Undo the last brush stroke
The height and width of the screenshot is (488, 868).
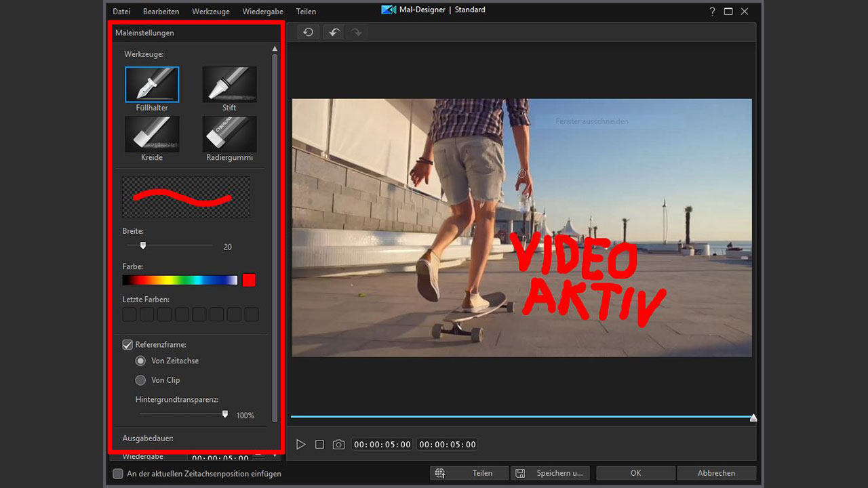334,32
